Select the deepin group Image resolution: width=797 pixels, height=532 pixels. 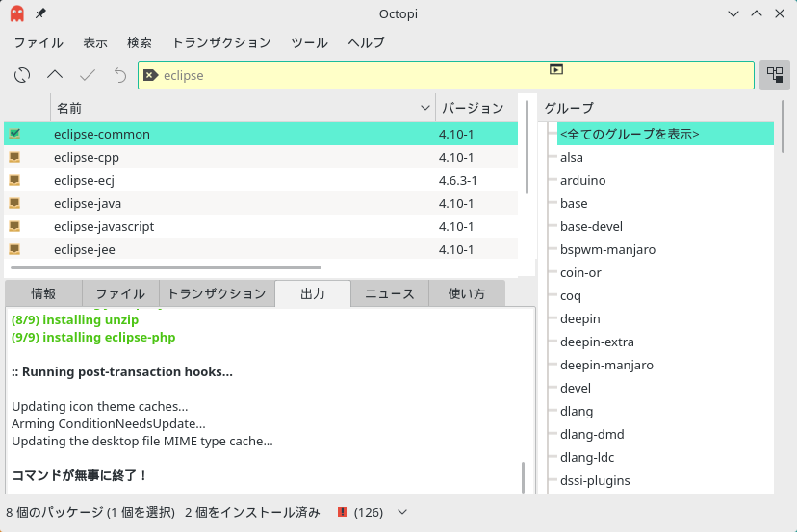point(580,318)
